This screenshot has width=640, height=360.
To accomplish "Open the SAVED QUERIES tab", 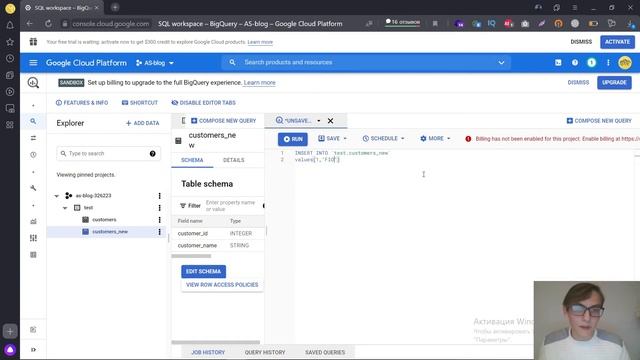I will pos(325,352).
